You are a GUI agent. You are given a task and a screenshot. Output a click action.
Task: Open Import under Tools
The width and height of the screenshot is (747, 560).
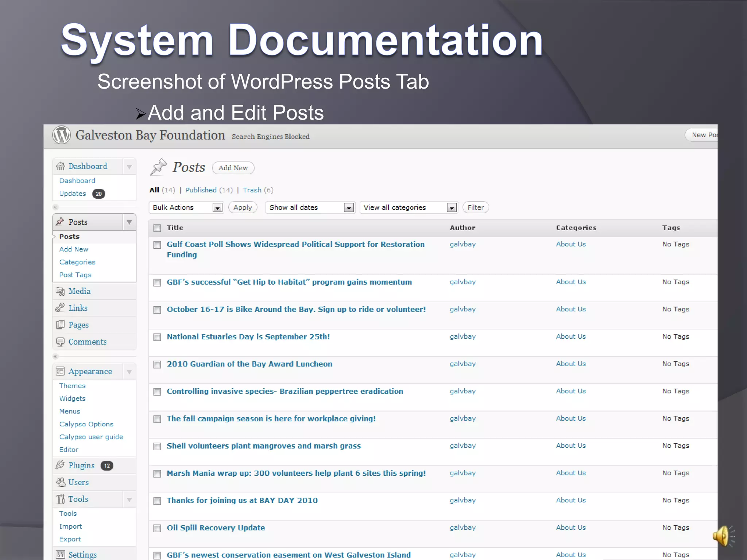pos(71,526)
